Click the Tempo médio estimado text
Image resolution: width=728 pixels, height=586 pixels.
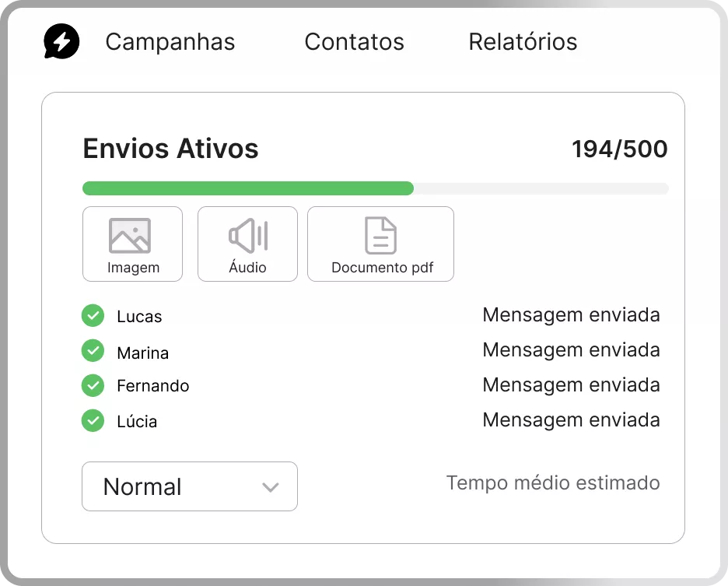tap(552, 482)
